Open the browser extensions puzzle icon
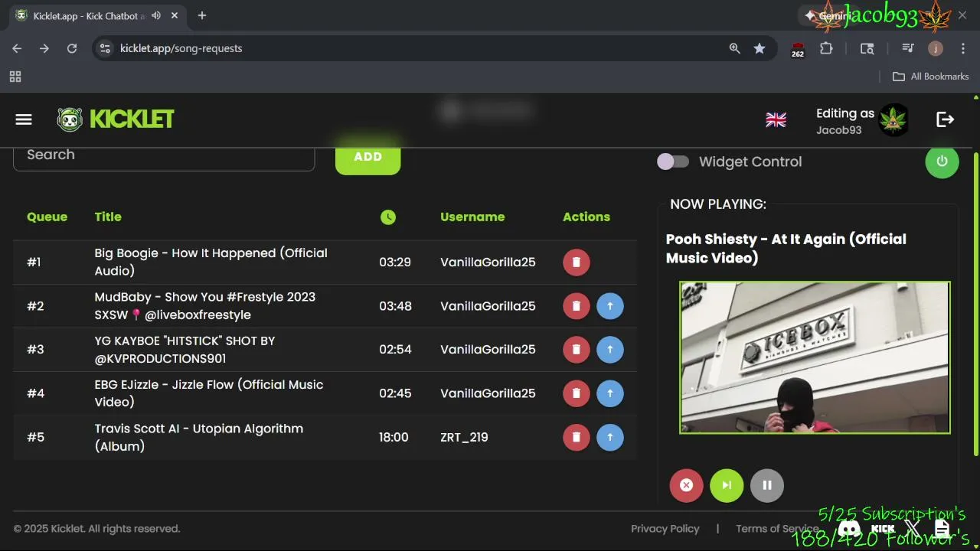The height and width of the screenshot is (551, 980). [x=826, y=48]
